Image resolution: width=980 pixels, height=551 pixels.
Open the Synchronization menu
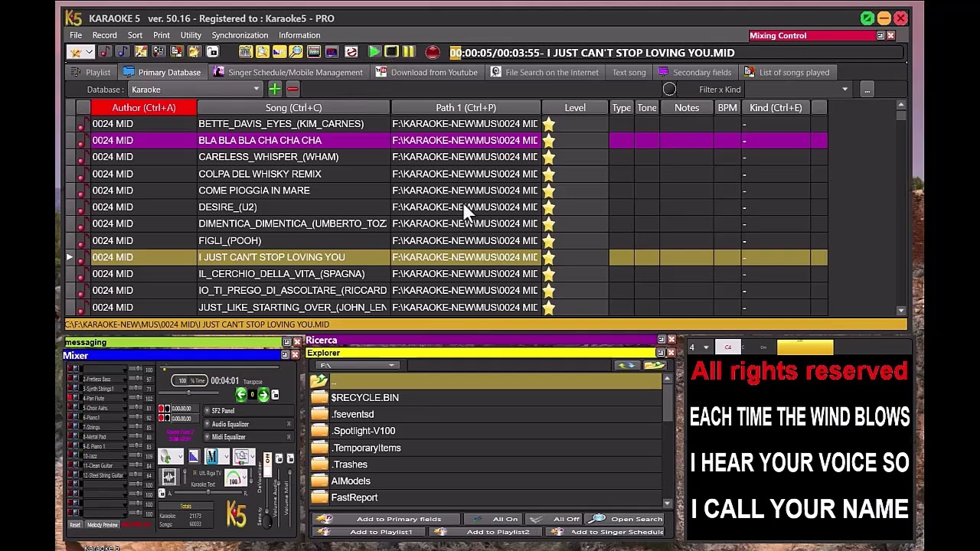pyautogui.click(x=240, y=35)
